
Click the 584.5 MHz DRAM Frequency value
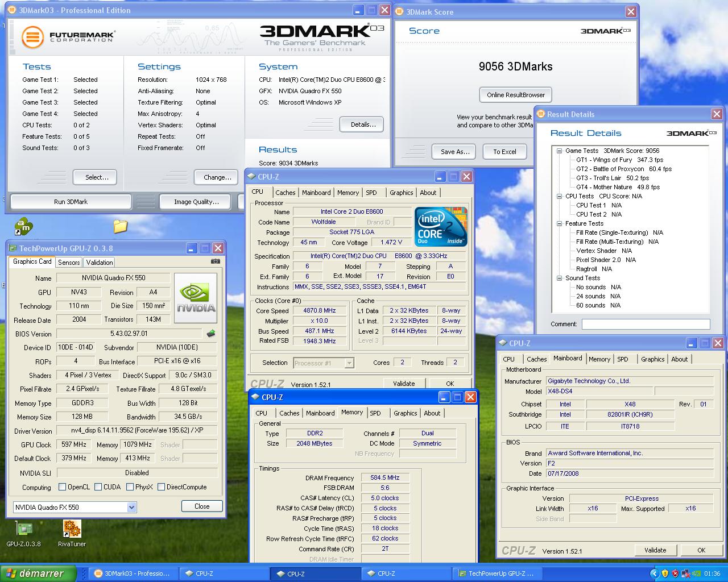pos(384,477)
